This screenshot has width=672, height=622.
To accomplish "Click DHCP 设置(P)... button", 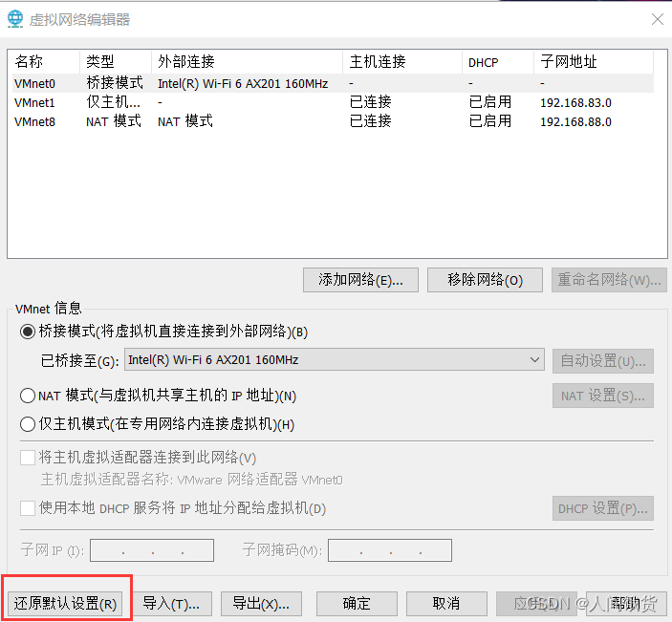I will [x=602, y=508].
